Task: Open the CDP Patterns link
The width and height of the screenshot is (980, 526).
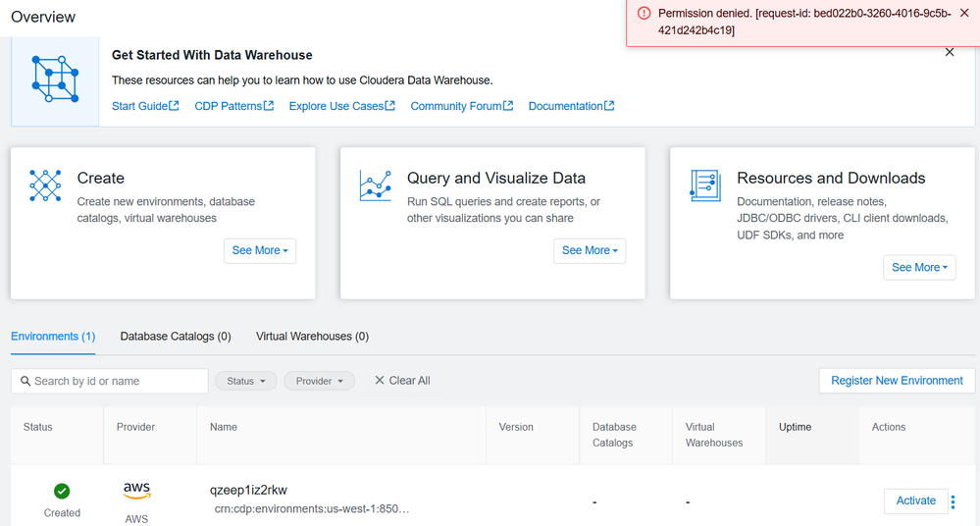Action: tap(233, 106)
